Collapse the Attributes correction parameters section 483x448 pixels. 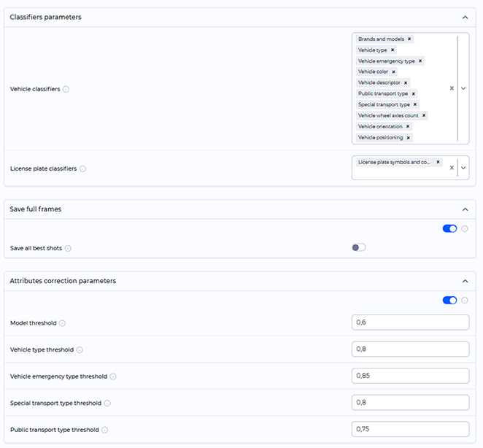(465, 281)
